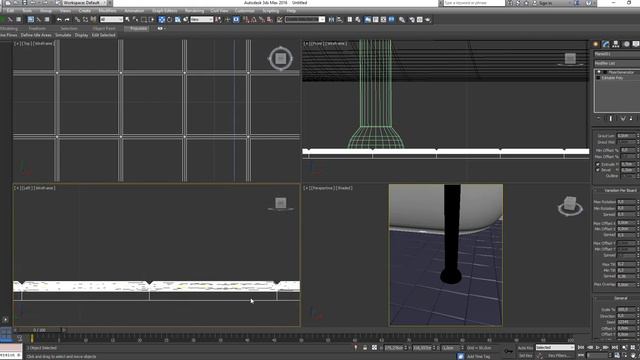The height and width of the screenshot is (360, 640).
Task: Toggle Window/Crossing selection mode
Action: 151,20
